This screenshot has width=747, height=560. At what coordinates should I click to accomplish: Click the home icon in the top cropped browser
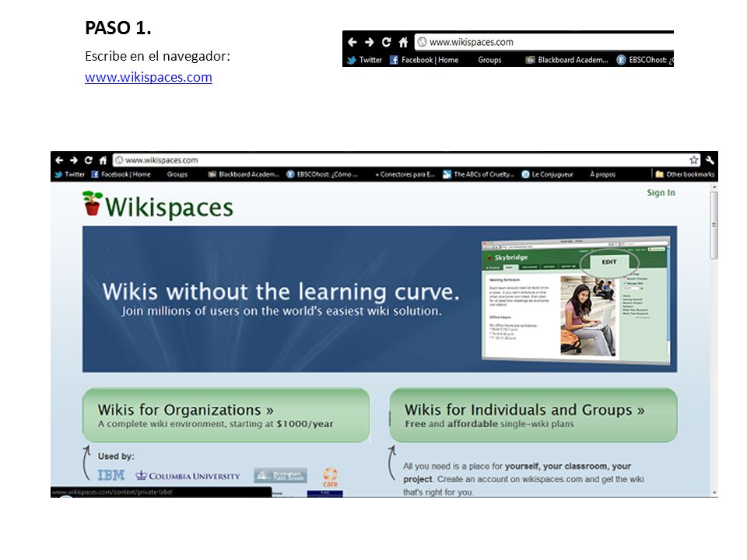(x=403, y=42)
